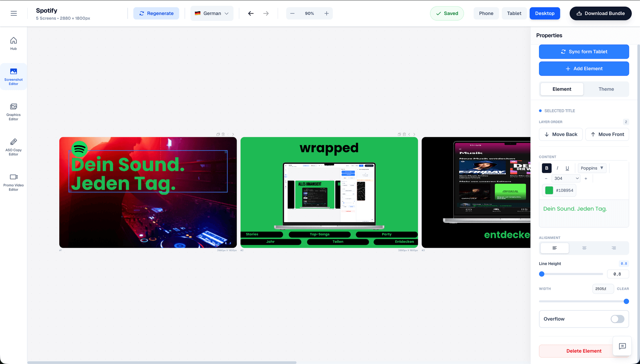Viewport: 640px width, 364px height.
Task: Open the Screenshot Editor panel
Action: 13,77
